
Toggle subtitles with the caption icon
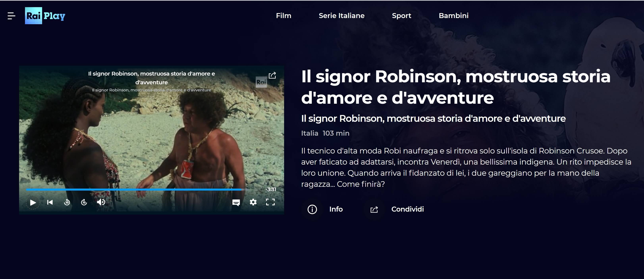tap(236, 202)
